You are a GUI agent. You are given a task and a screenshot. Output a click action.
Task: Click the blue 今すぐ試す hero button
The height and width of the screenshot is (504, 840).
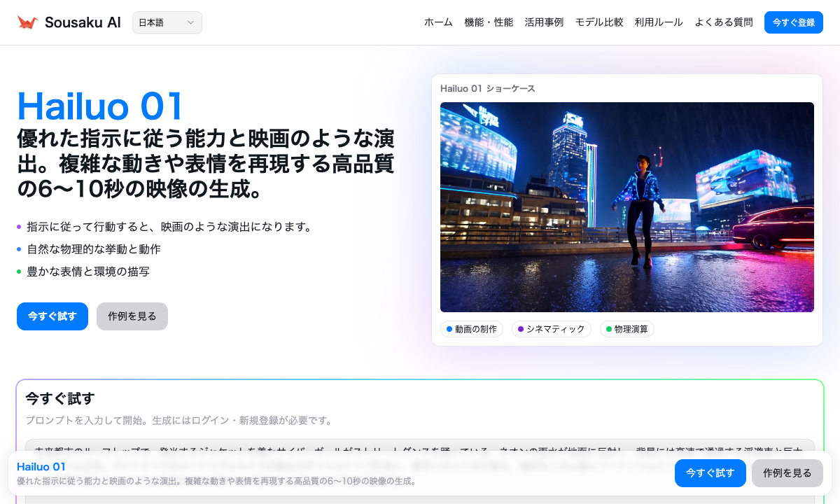[52, 316]
